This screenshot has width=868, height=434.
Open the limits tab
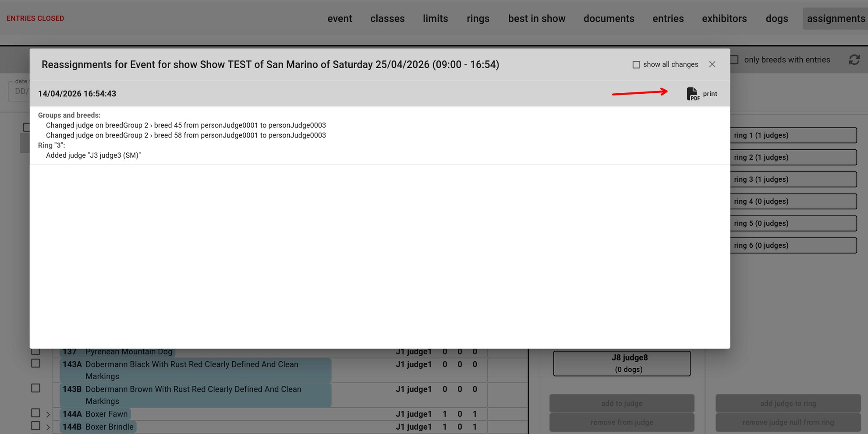point(435,19)
